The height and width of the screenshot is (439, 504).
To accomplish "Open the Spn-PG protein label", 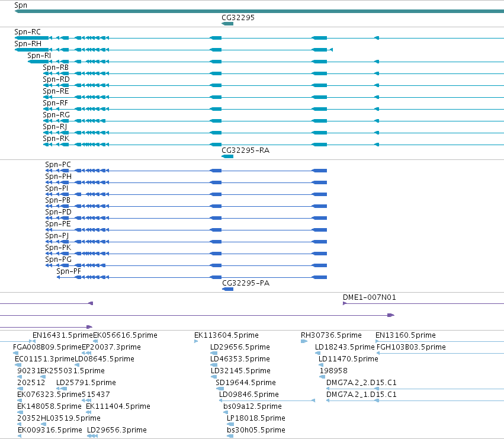I will (59, 259).
